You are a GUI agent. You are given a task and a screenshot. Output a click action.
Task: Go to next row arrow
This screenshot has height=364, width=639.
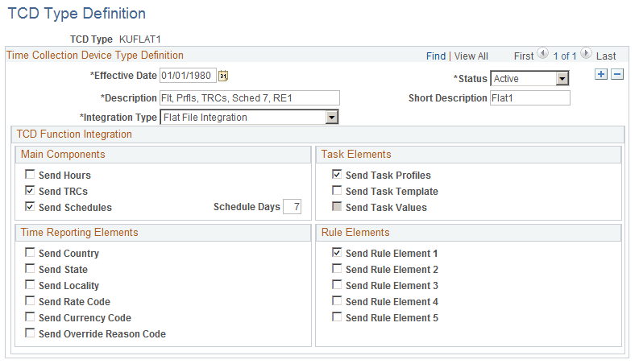coord(587,55)
